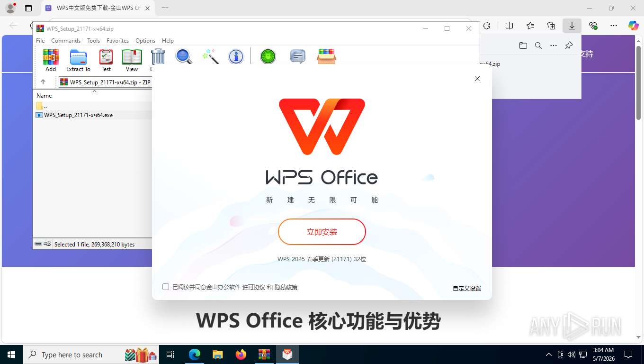Go up one folder level in WinRAR
Viewport: 644px width, 364px height.
point(43,82)
